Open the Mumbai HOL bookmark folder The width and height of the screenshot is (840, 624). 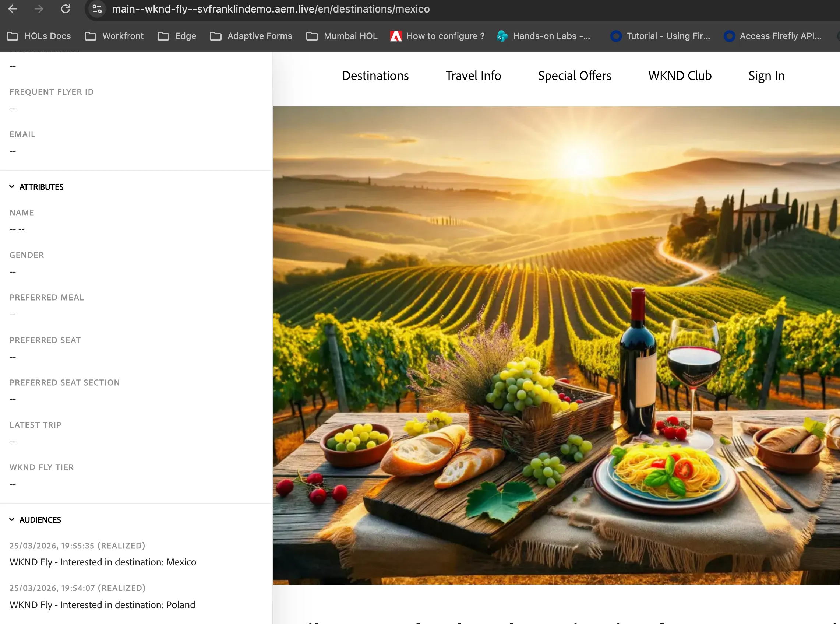[342, 36]
